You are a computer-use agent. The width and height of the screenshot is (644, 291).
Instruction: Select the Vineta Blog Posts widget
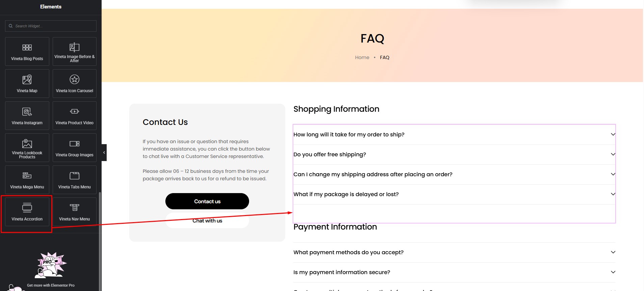pos(27,51)
